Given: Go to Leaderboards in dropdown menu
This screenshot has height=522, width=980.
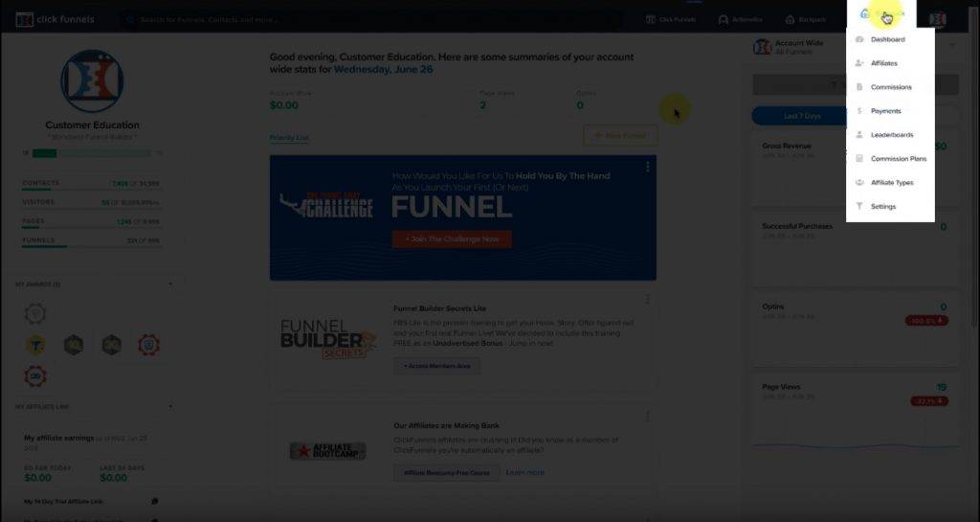Looking at the screenshot, I should (890, 134).
